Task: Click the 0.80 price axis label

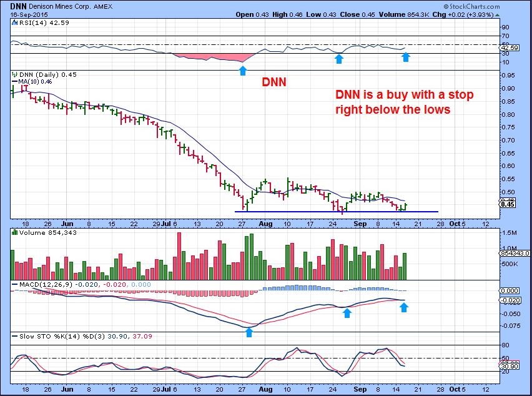Action: coord(508,114)
